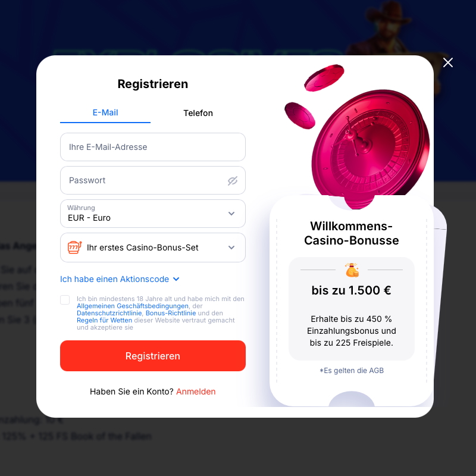Click the money bag bonus icon
The height and width of the screenshot is (476, 476).
pyautogui.click(x=352, y=270)
